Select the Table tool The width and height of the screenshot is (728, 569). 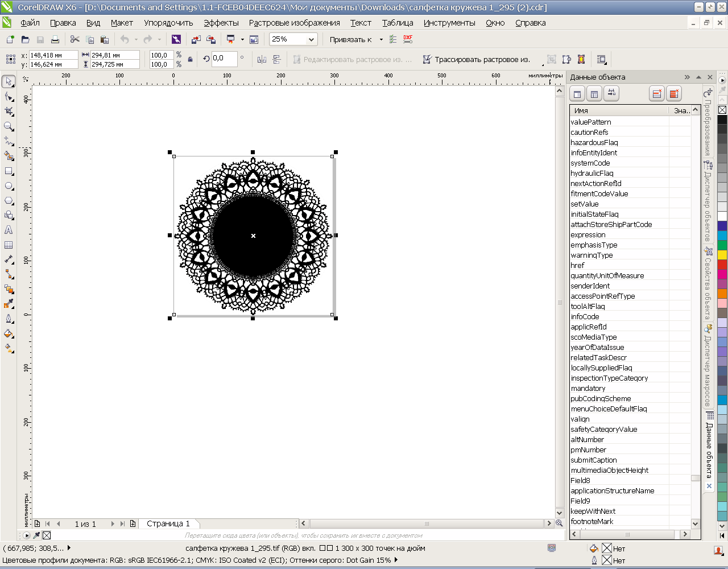pos(9,245)
